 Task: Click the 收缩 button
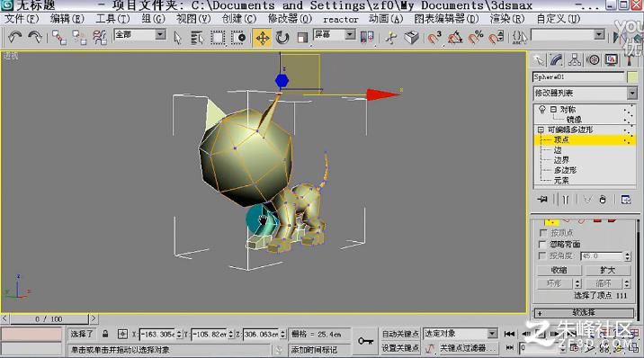point(559,270)
